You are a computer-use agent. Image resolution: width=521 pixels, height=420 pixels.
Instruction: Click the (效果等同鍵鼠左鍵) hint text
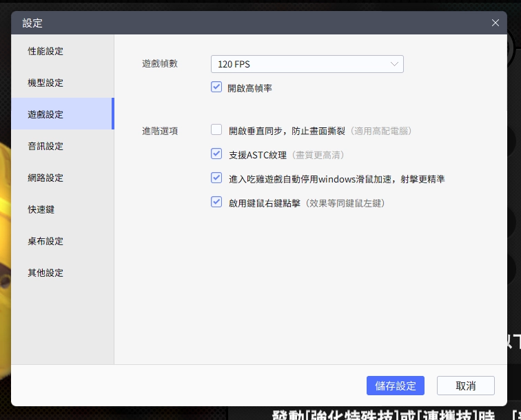[x=345, y=203]
